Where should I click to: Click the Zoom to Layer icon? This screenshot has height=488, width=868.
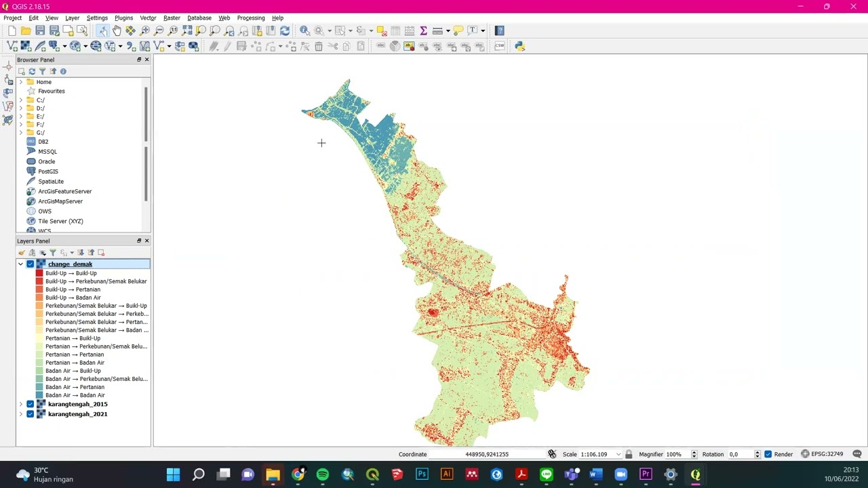(x=215, y=30)
